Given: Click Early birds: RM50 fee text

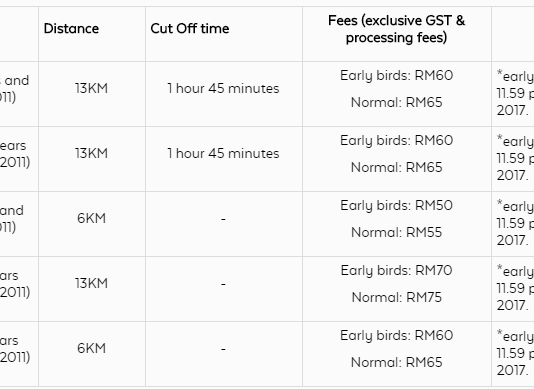Looking at the screenshot, I should coord(396,206).
